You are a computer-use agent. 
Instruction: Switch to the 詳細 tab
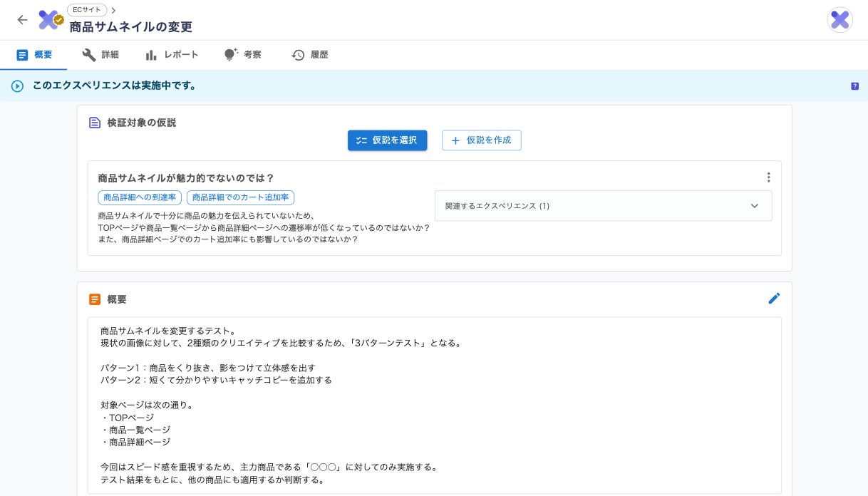pyautogui.click(x=100, y=55)
